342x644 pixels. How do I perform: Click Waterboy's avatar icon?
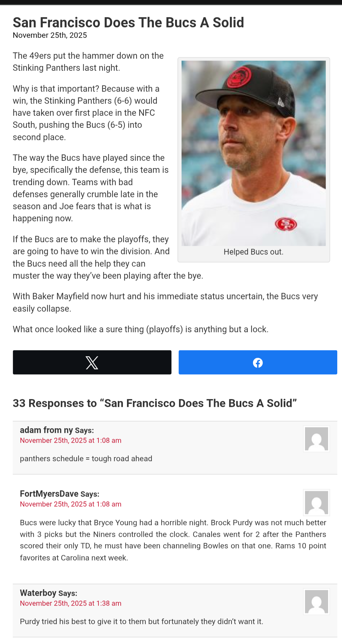pos(316,602)
